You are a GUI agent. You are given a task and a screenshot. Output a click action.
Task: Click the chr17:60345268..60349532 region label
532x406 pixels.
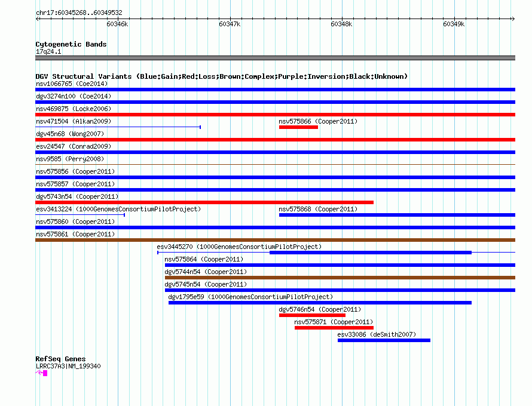point(79,13)
